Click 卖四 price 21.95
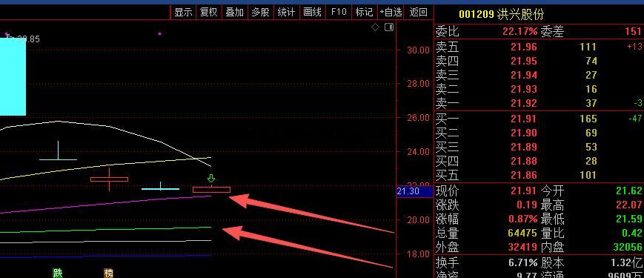The width and height of the screenshot is (644, 278). [524, 62]
